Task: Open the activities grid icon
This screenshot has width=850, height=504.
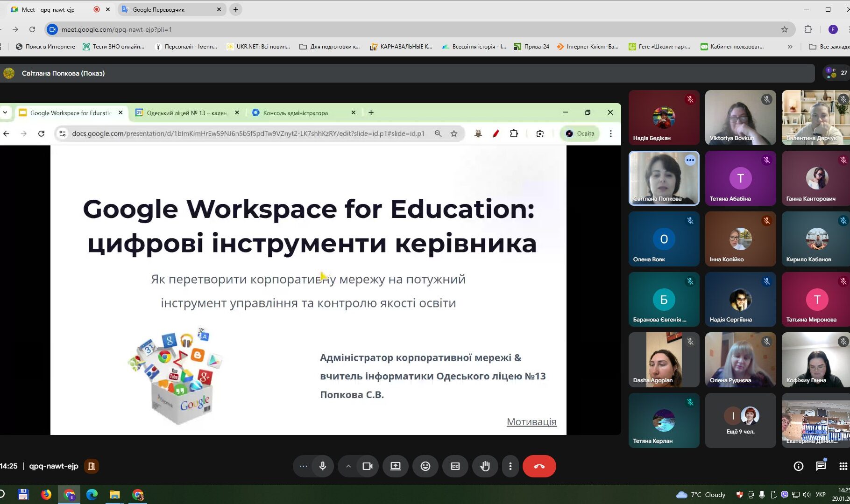Action: [843, 466]
